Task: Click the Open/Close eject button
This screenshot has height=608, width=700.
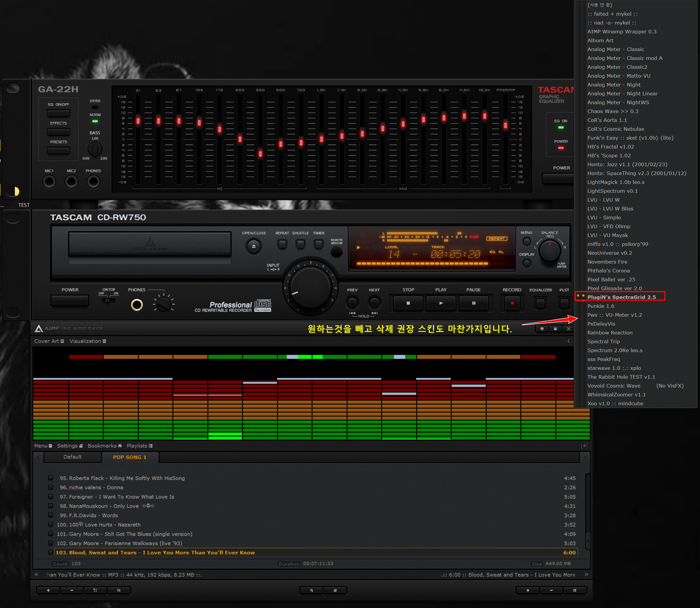Action: coord(254,246)
